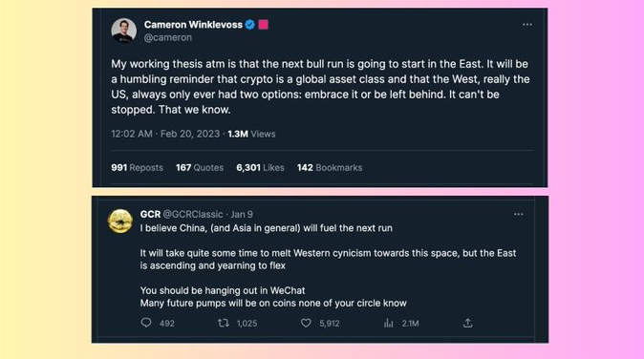Viewport: 644px width, 359px height.
Task: Repost GCR's tweet with retweet icon
Action: click(x=224, y=323)
